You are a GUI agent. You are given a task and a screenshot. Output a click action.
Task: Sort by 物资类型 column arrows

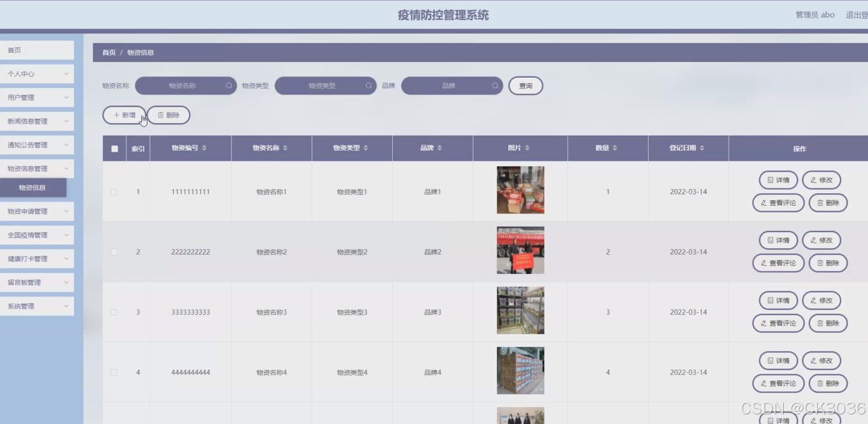(366, 148)
